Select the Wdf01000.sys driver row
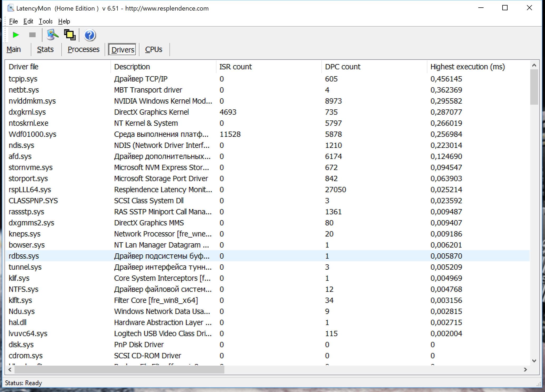 32,134
